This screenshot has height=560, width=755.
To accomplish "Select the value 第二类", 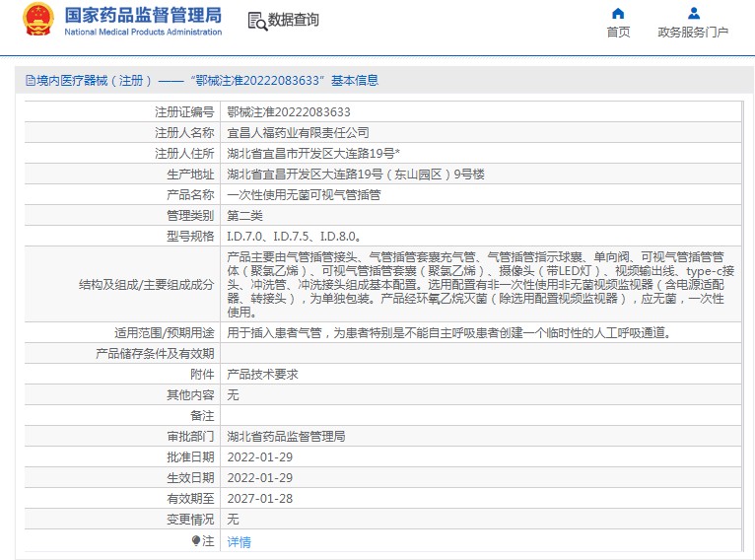I will point(244,215).
